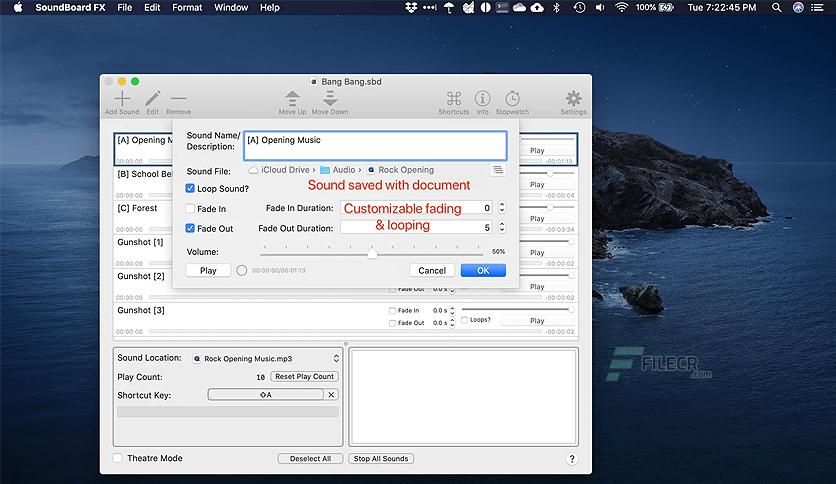The image size is (836, 484).
Task: Click the Add Sound plus icon
Action: tap(122, 99)
